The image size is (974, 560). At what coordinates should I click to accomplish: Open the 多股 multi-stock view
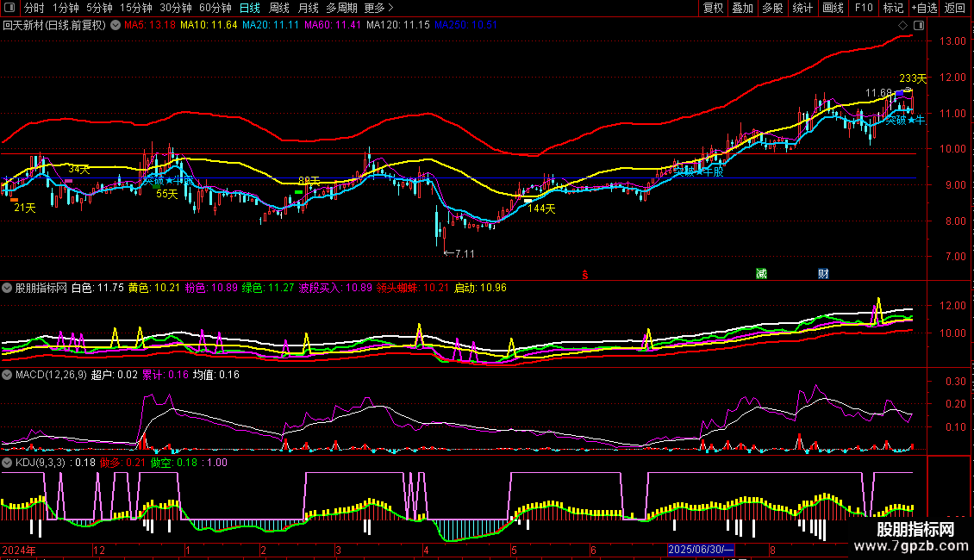[x=773, y=8]
